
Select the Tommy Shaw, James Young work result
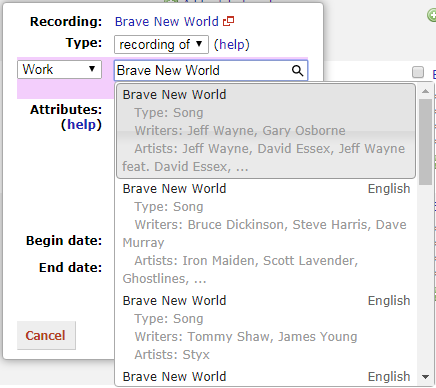coord(266,327)
